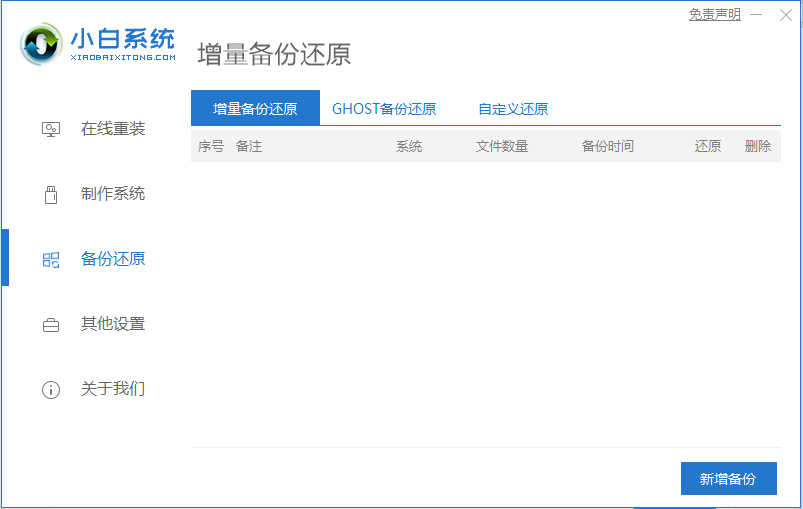The height and width of the screenshot is (509, 803).
Task: Switch to the 增量备份还原 tab
Action: [x=255, y=108]
